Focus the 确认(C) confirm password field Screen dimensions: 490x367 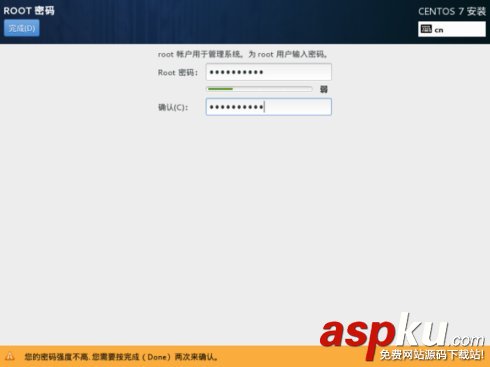[x=269, y=107]
